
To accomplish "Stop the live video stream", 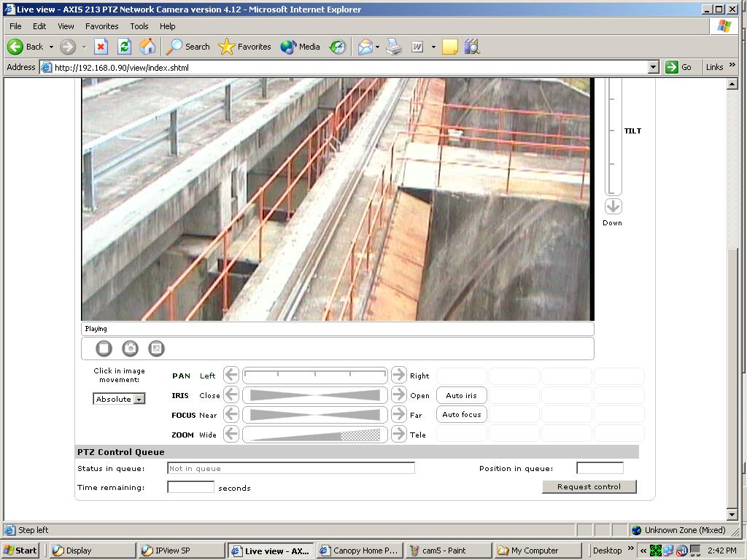I will (x=104, y=349).
